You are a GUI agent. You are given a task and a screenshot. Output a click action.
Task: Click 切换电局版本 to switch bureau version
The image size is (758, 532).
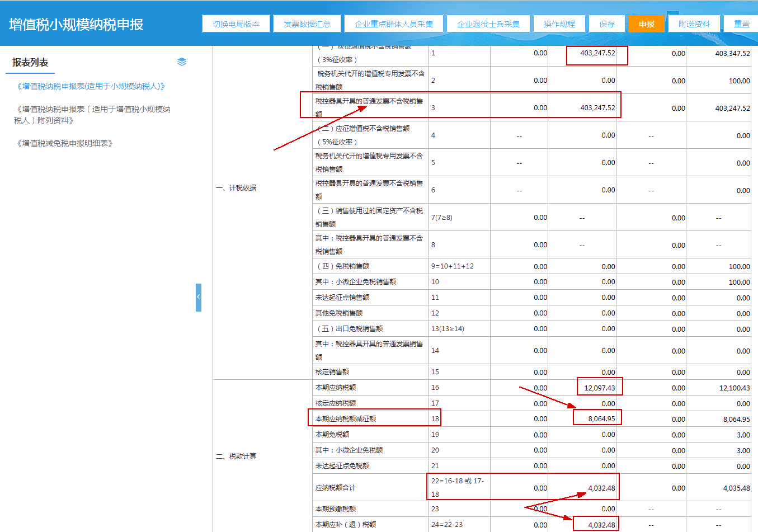(x=236, y=23)
